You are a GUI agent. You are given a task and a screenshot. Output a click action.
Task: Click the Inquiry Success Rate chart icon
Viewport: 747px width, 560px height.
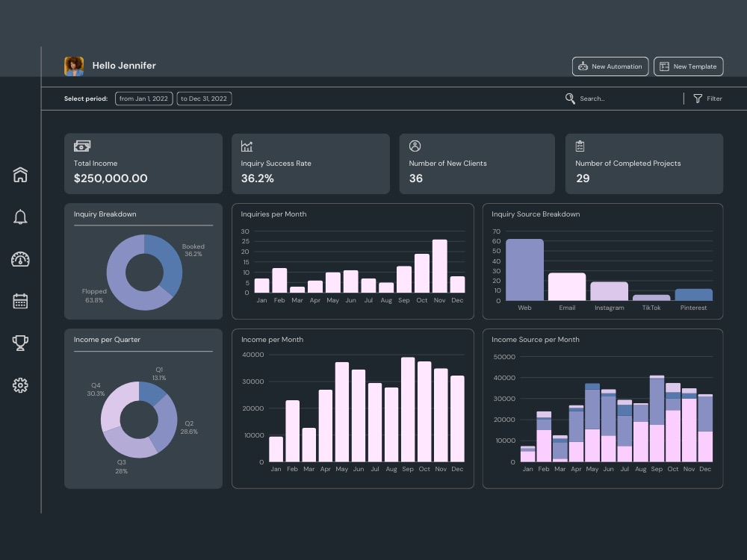click(247, 146)
